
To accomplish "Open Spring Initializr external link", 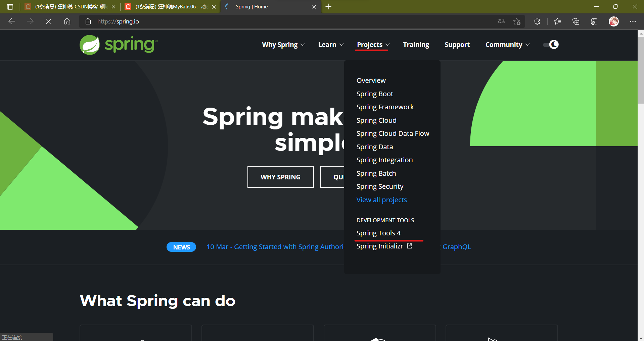I will click(384, 246).
